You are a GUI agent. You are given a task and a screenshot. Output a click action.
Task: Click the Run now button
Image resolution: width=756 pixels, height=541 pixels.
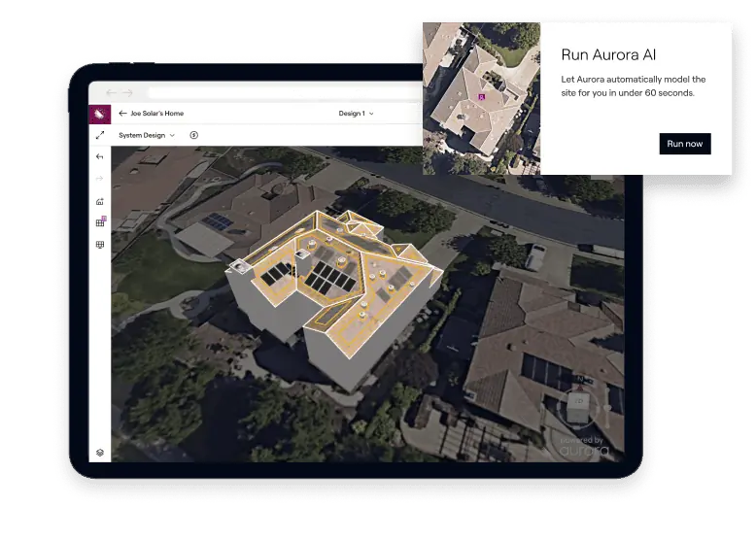coord(684,144)
